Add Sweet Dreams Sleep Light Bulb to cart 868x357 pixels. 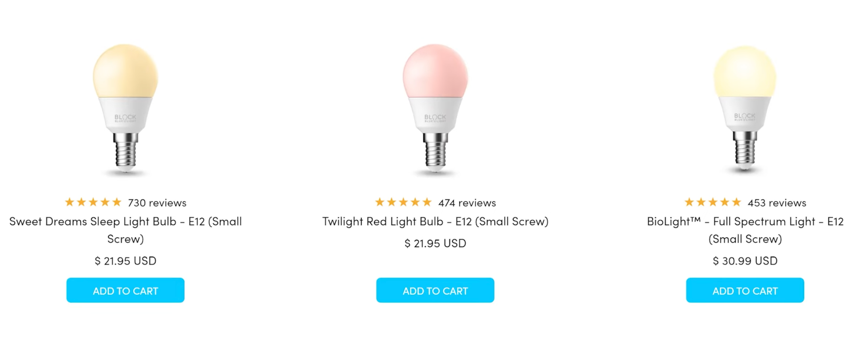[x=125, y=290]
